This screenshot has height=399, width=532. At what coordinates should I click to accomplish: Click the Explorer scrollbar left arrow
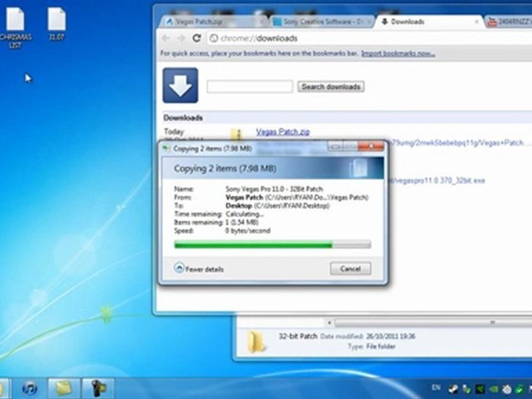click(x=329, y=323)
